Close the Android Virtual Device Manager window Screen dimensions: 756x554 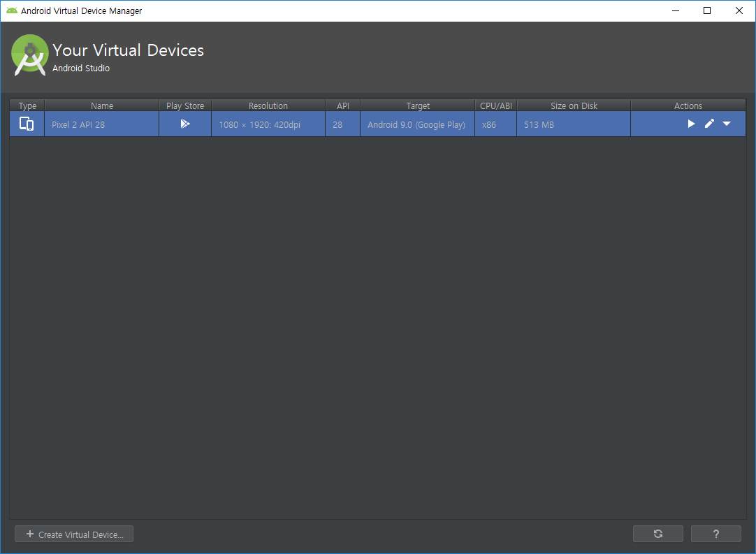tap(739, 10)
